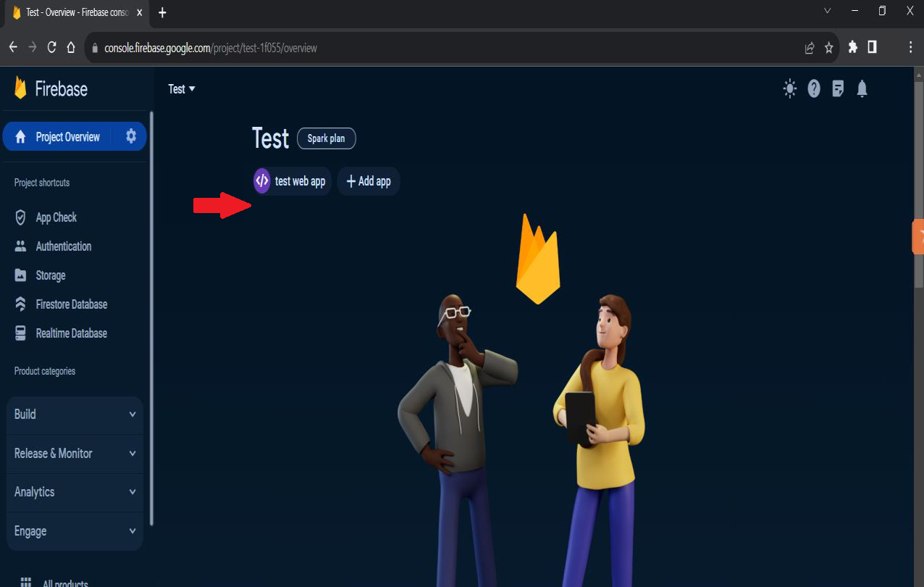This screenshot has height=587, width=924.
Task: Expand the Release & Monitor category
Action: [75, 454]
